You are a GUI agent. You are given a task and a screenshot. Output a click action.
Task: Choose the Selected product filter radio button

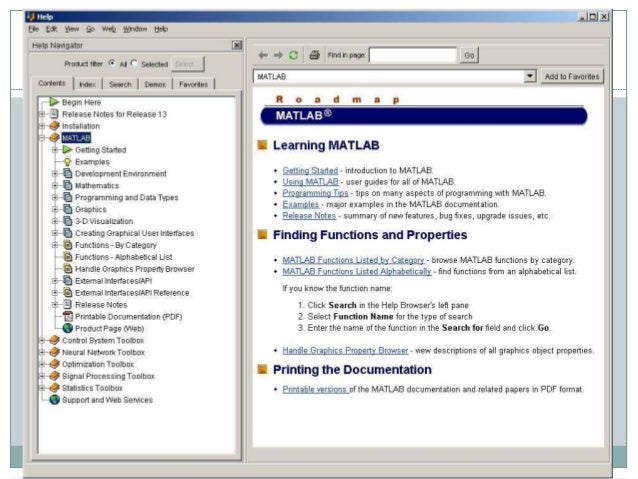(x=134, y=63)
